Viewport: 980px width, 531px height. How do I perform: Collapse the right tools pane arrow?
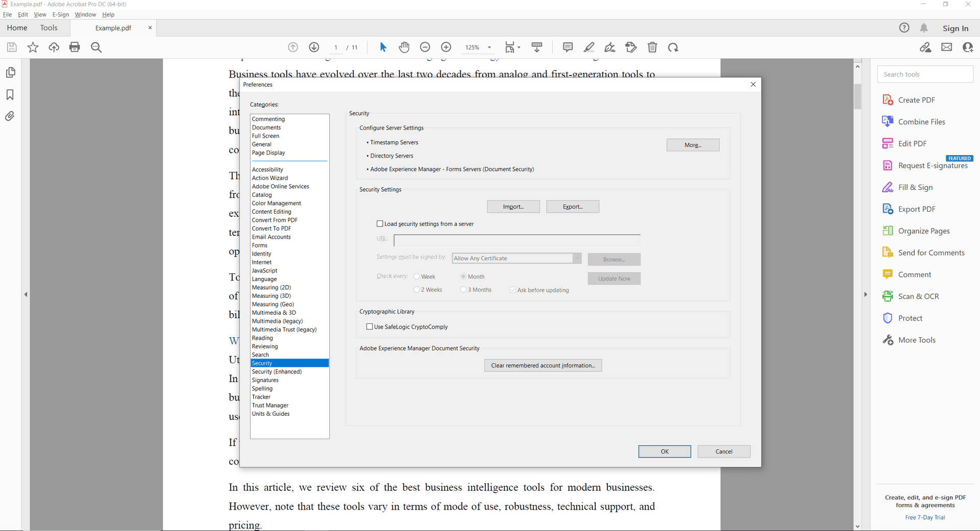tap(865, 294)
